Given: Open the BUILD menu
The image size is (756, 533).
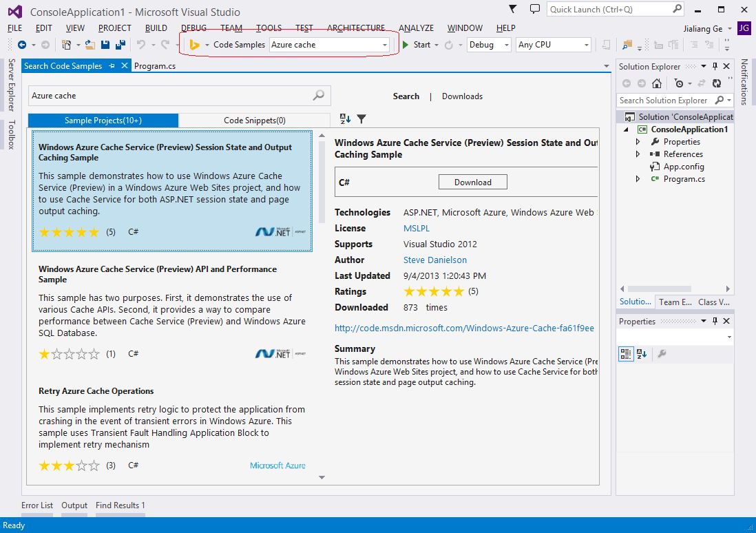Looking at the screenshot, I should 156,28.
